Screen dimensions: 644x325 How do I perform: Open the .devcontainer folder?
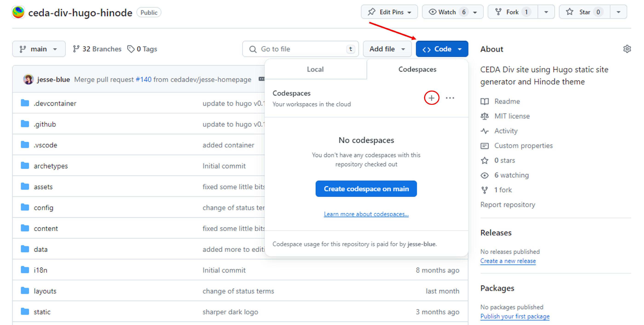pyautogui.click(x=55, y=103)
